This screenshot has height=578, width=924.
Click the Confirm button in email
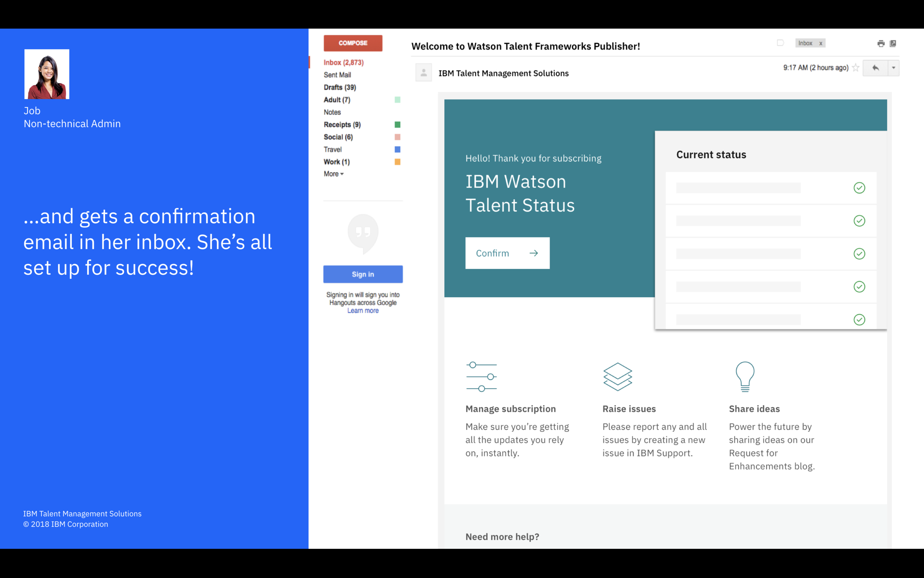click(507, 253)
